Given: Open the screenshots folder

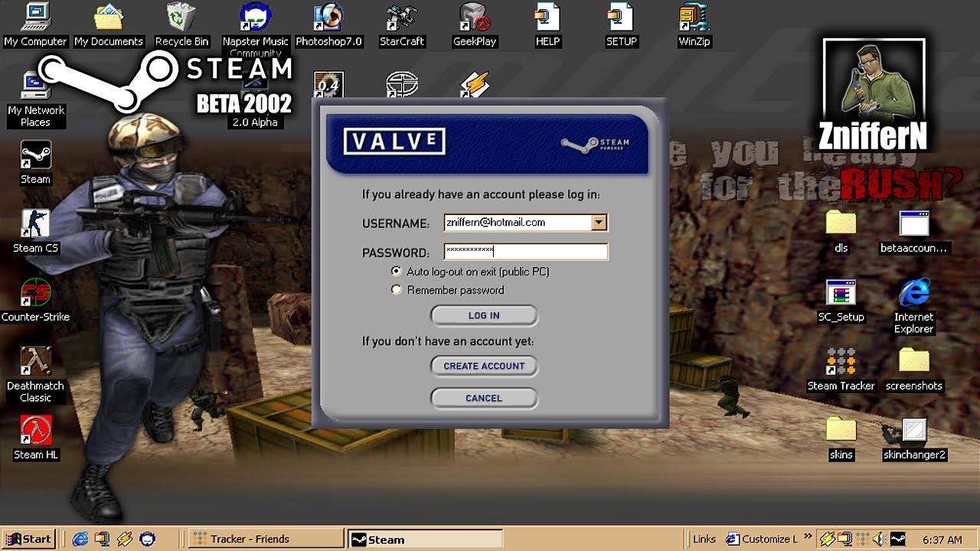Looking at the screenshot, I should click(x=913, y=361).
